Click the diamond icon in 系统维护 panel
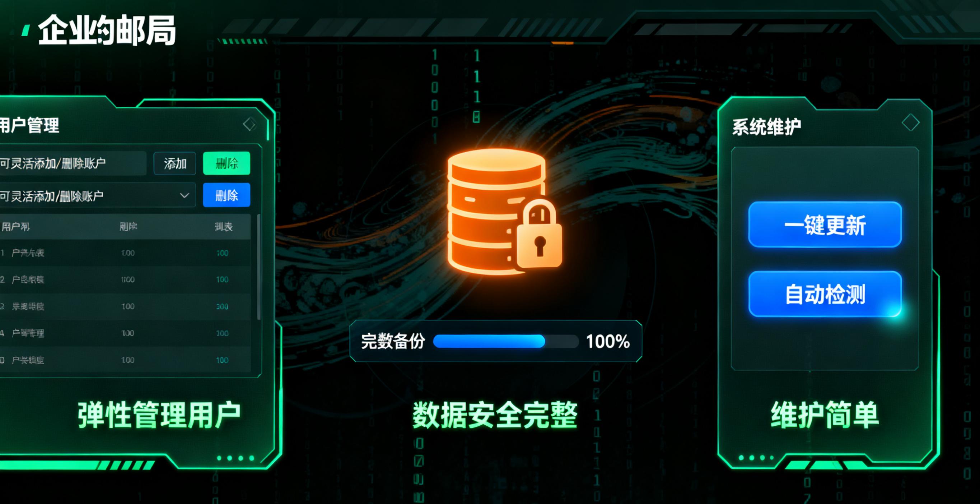 click(910, 122)
